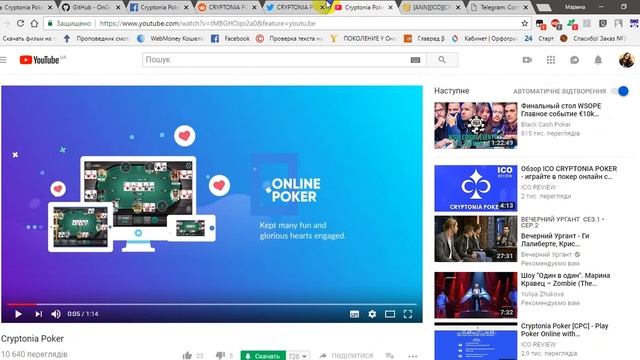
Task: Switch to the Facebook Cryptonia tab
Action: pos(158,7)
